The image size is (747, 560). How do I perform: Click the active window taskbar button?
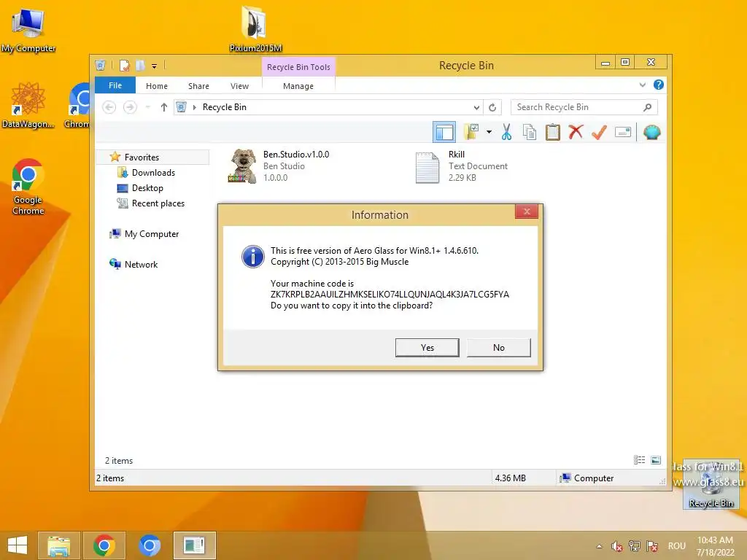pos(194,545)
